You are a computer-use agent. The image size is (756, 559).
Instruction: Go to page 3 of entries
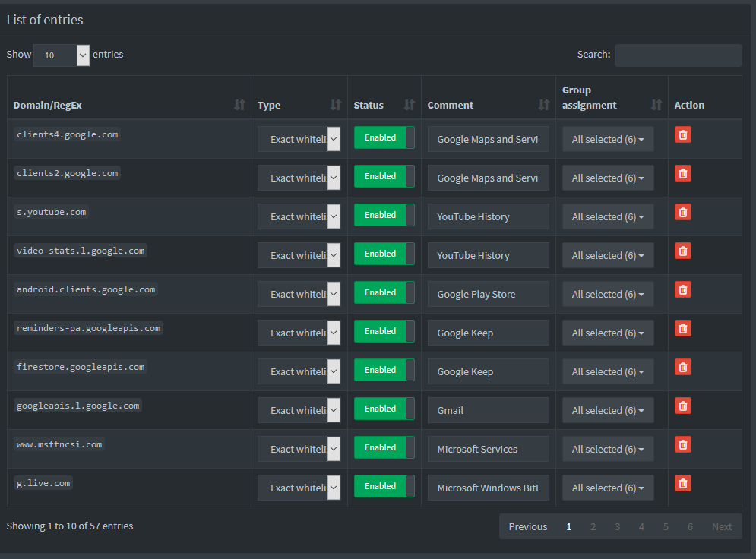click(x=617, y=526)
